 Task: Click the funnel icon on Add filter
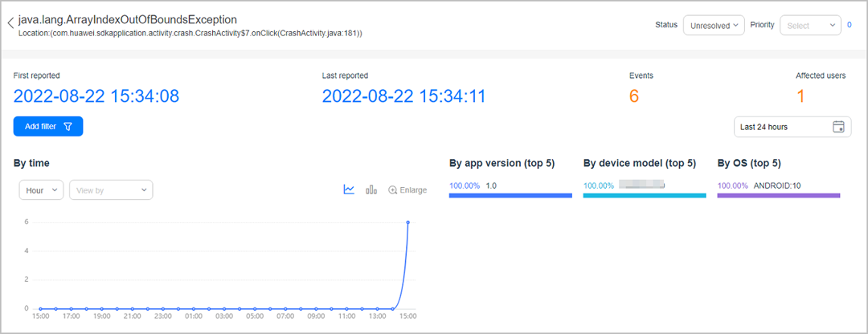[x=68, y=126]
